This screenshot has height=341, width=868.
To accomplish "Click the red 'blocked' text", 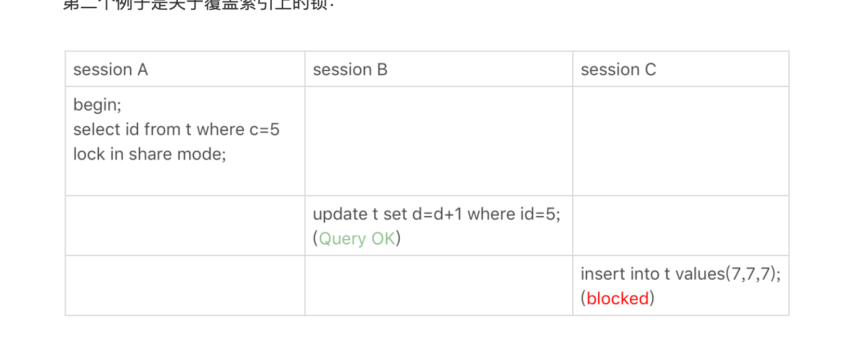I will tap(617, 298).
